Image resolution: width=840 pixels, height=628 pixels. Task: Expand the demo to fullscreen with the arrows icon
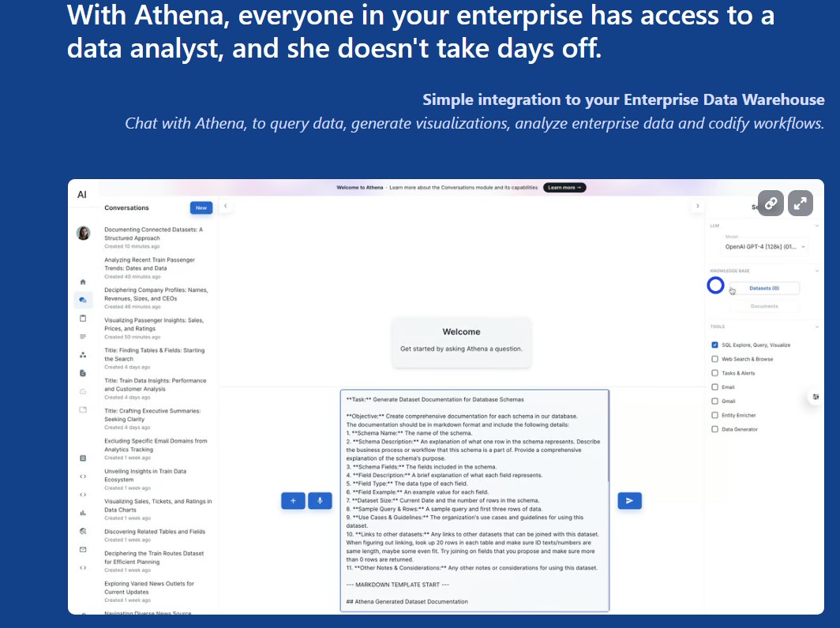click(x=801, y=204)
